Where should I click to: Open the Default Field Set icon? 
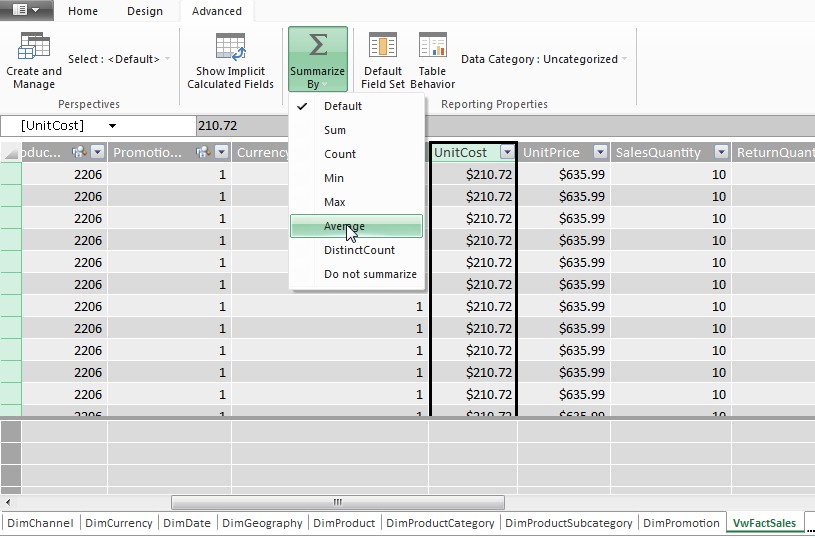(x=382, y=47)
